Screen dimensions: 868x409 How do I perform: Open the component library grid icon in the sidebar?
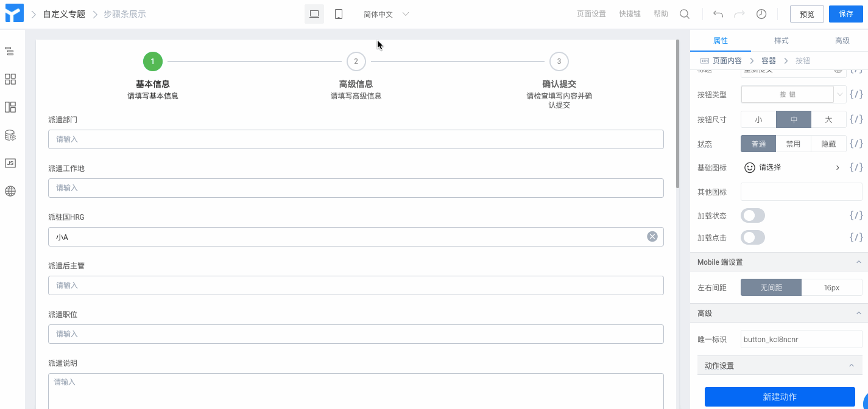(x=10, y=79)
